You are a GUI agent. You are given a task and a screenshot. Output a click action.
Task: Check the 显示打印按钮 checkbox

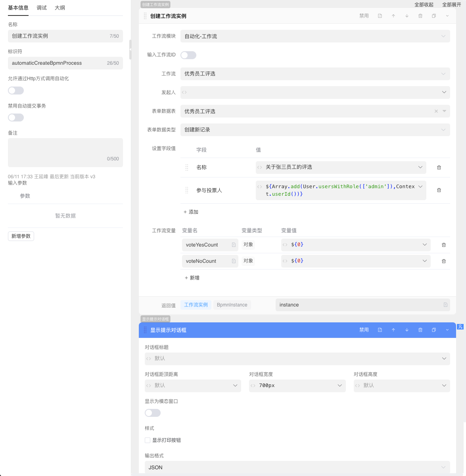tap(148, 440)
